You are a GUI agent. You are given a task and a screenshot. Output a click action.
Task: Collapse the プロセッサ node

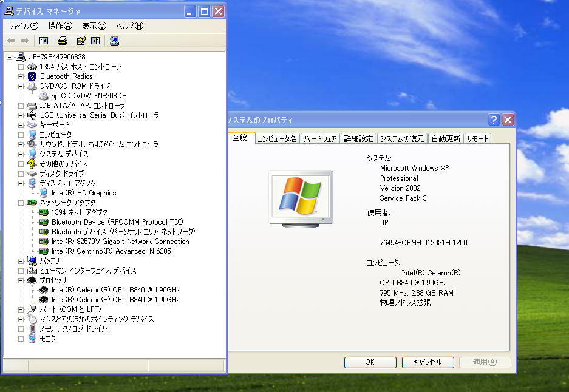pos(21,280)
